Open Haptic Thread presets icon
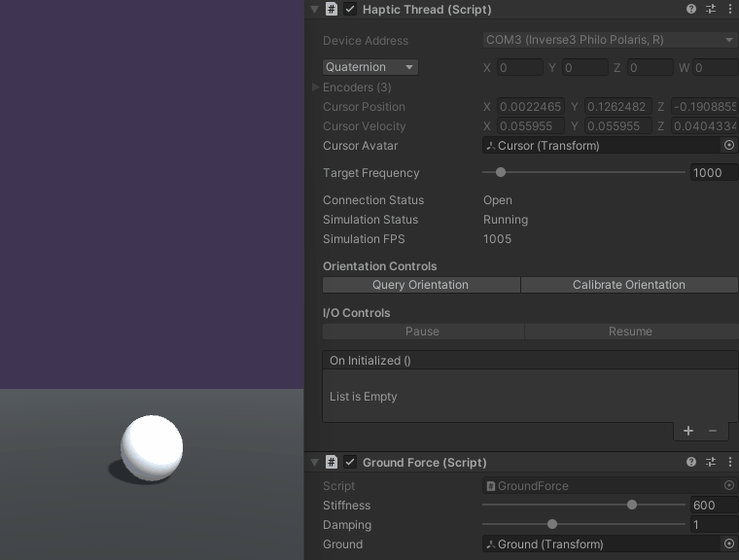 tap(711, 9)
